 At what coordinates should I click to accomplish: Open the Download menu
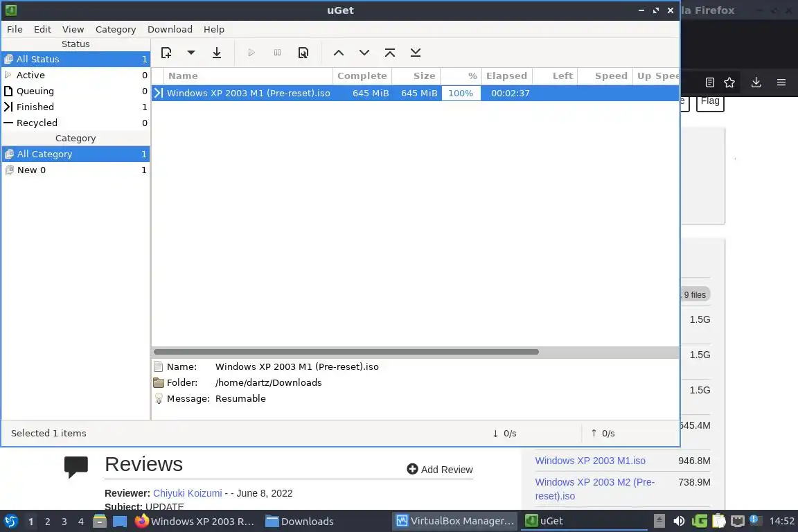coord(170,30)
